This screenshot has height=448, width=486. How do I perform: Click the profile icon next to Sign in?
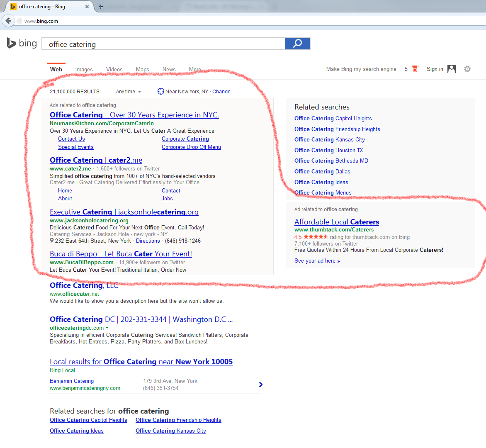click(451, 69)
